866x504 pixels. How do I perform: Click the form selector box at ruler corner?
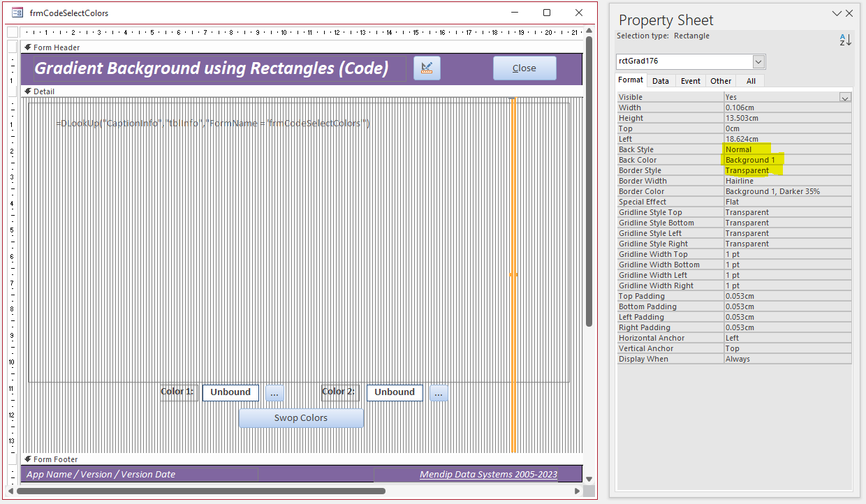12,32
